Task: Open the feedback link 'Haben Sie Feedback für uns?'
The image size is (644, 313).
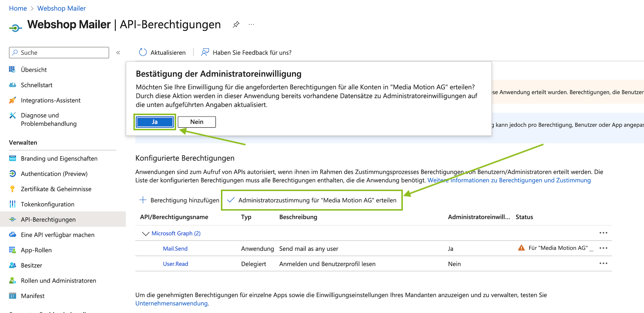Action: tap(252, 53)
